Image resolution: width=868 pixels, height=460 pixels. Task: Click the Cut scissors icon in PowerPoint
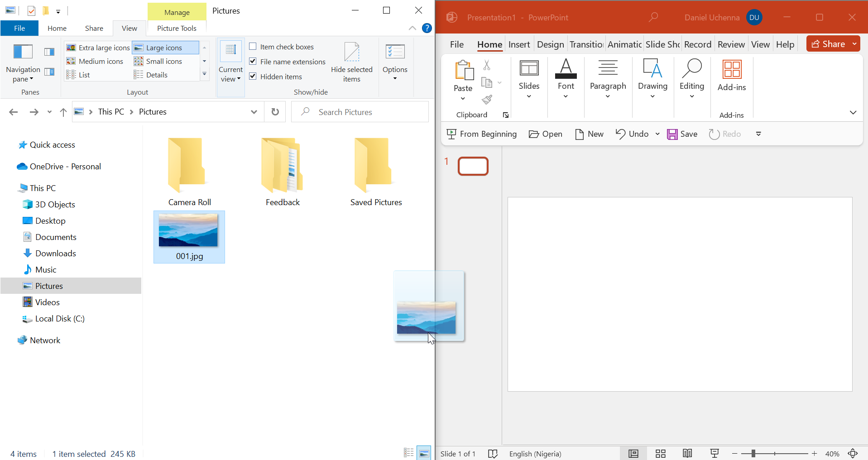487,65
